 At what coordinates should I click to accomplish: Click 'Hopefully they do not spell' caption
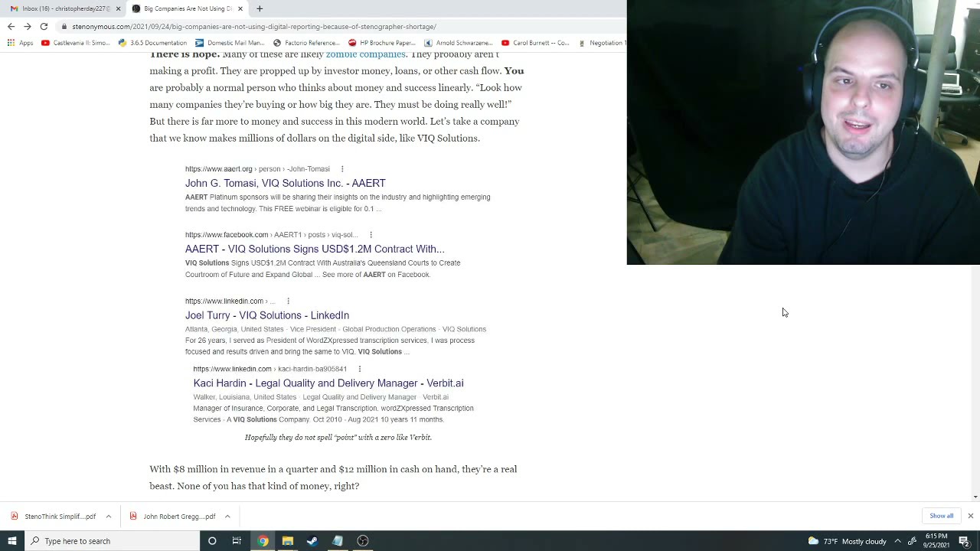[x=338, y=438]
